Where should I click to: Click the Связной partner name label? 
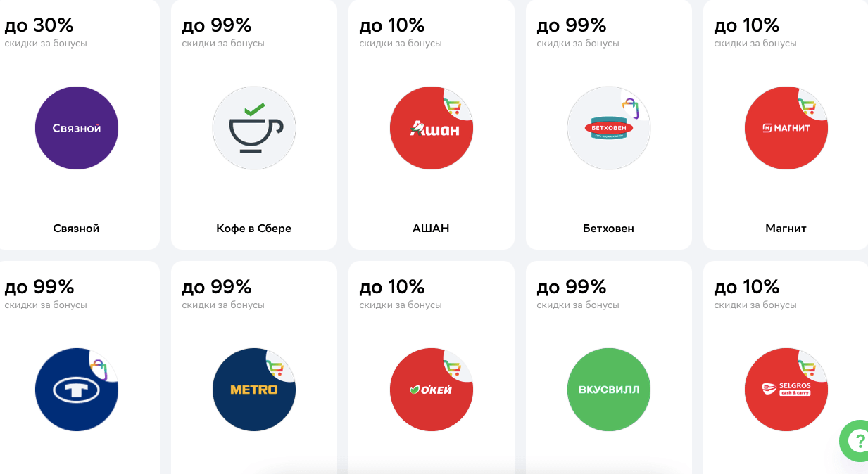click(x=76, y=229)
